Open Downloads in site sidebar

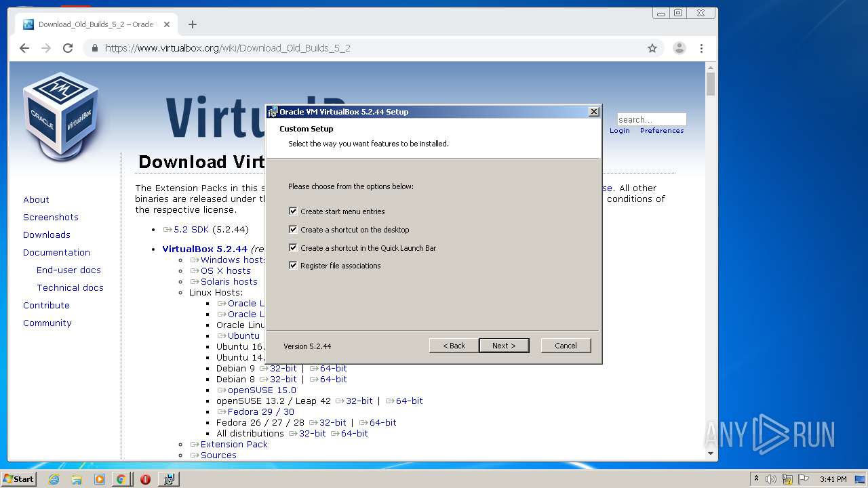47,235
